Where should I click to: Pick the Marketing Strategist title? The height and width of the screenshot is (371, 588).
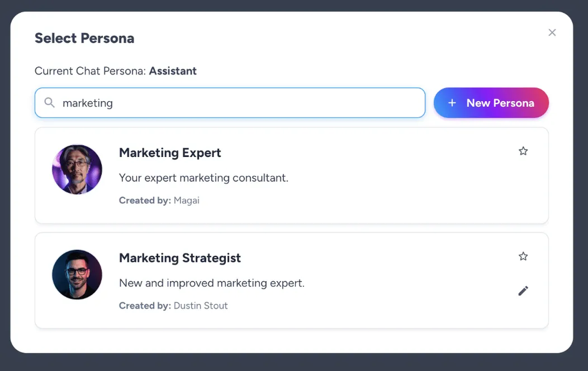(180, 258)
